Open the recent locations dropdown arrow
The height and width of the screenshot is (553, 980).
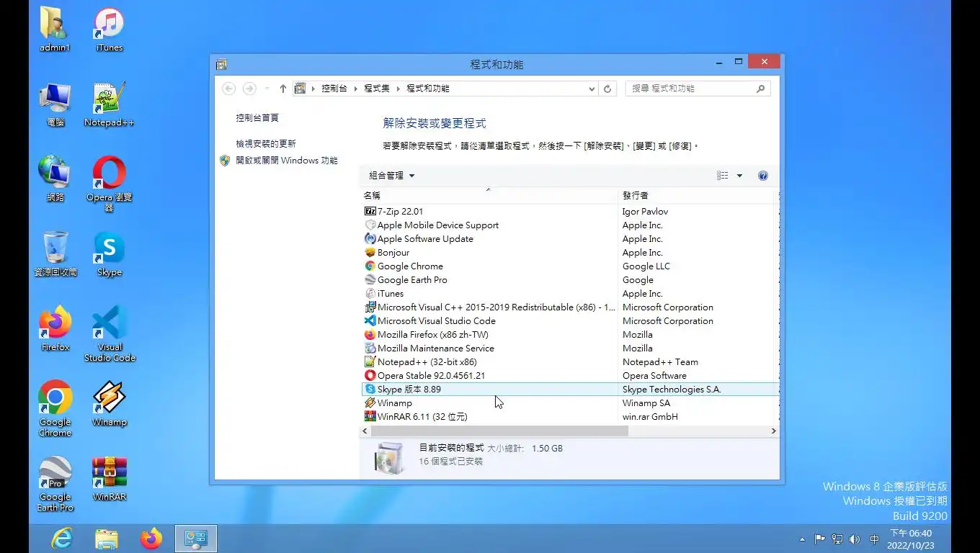pyautogui.click(x=267, y=89)
